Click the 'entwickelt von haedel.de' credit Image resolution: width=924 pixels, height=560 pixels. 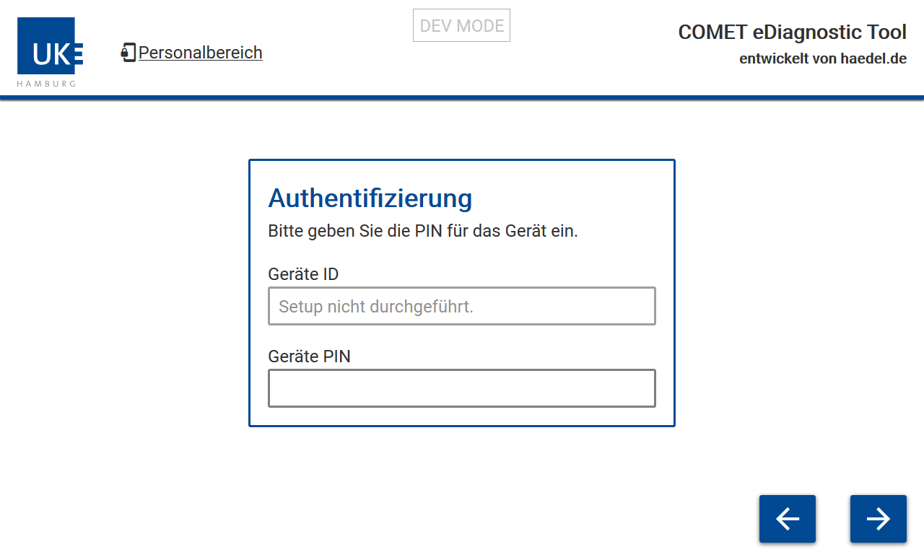(x=822, y=59)
